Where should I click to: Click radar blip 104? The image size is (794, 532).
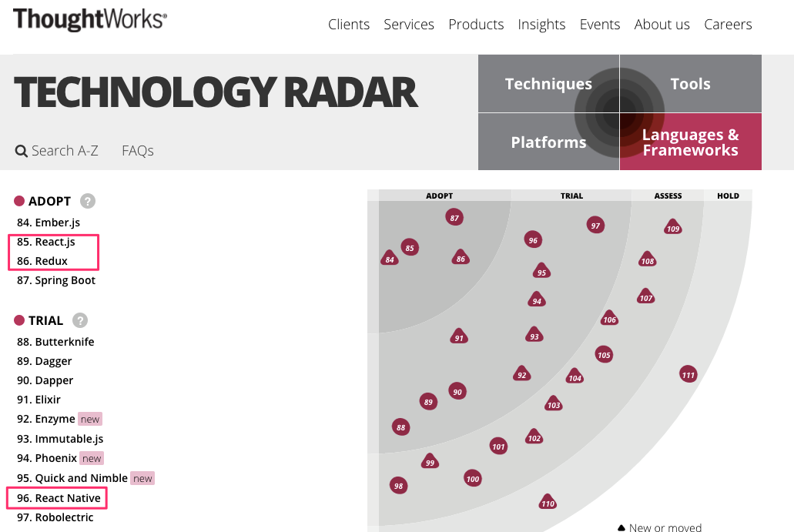pyautogui.click(x=575, y=376)
